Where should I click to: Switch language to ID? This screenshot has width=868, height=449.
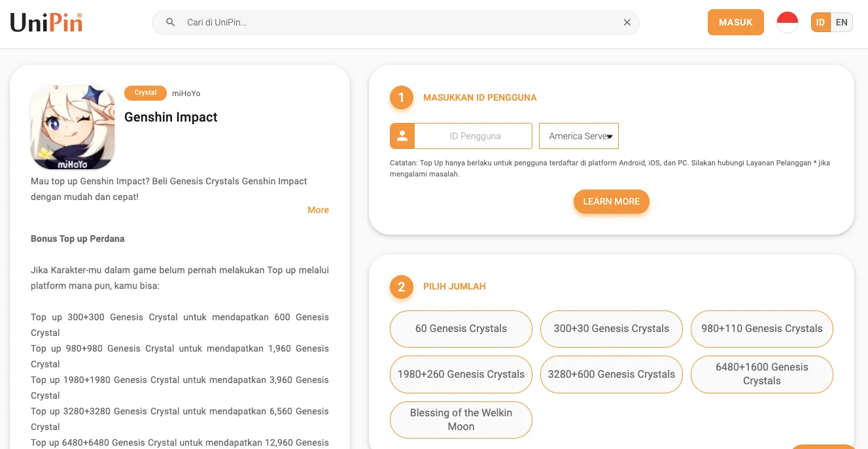coord(821,22)
